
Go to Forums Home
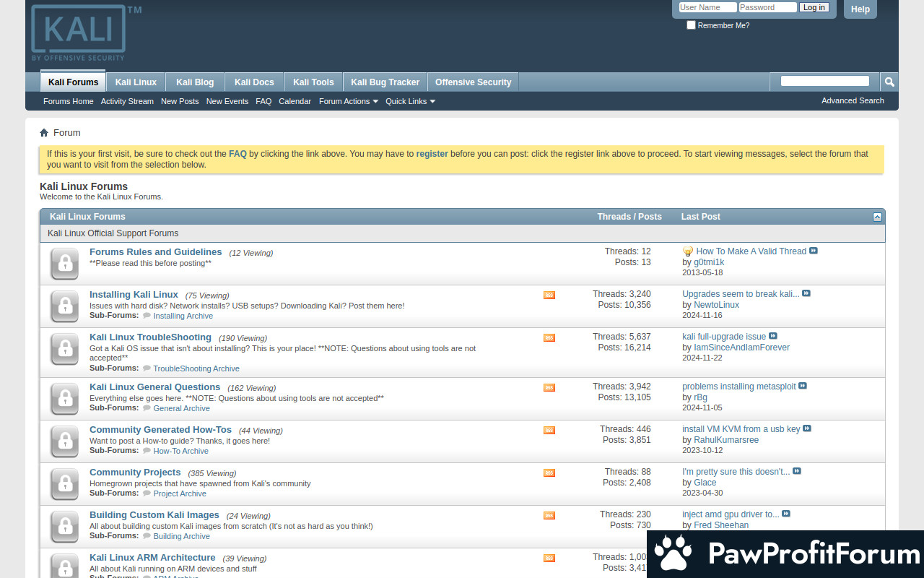(68, 101)
